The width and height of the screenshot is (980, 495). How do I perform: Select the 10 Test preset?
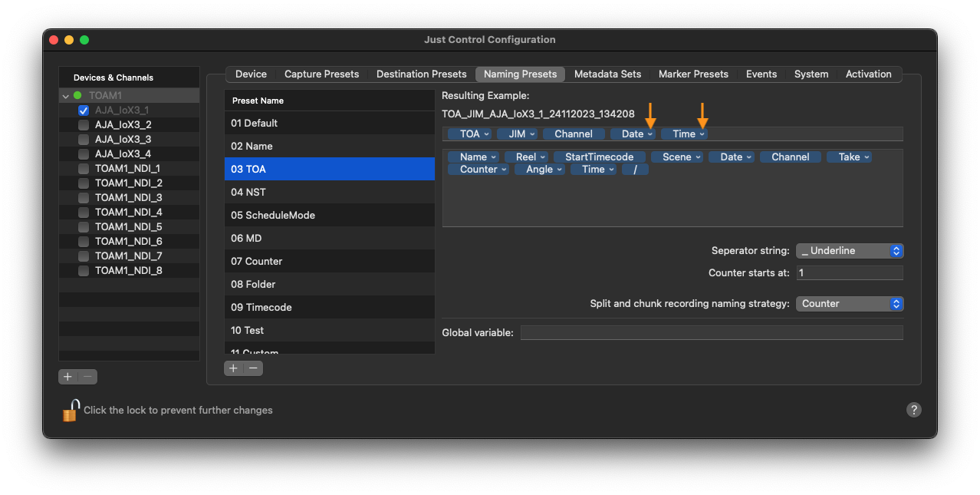point(330,330)
